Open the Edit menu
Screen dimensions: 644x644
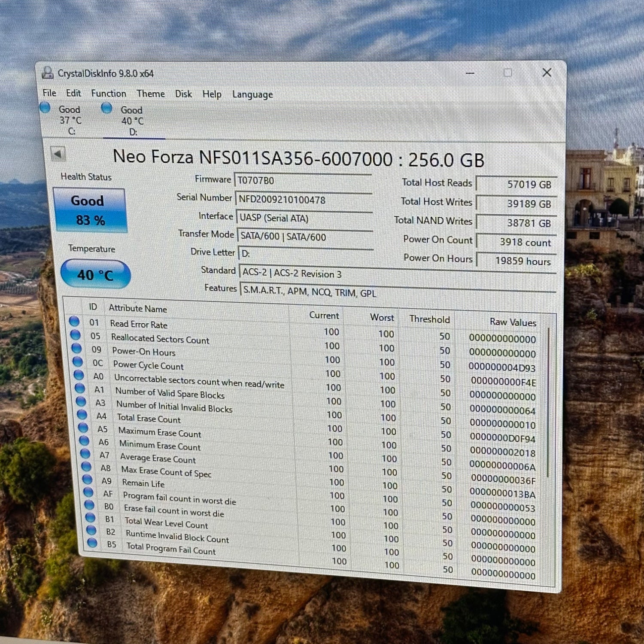pos(73,93)
